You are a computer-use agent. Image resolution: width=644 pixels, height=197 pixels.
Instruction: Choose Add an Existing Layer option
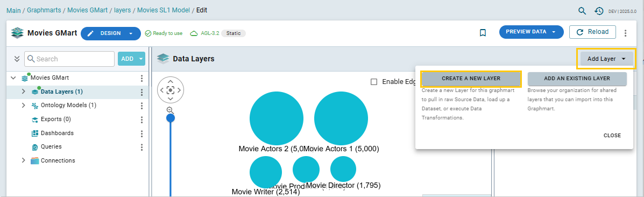click(x=577, y=79)
